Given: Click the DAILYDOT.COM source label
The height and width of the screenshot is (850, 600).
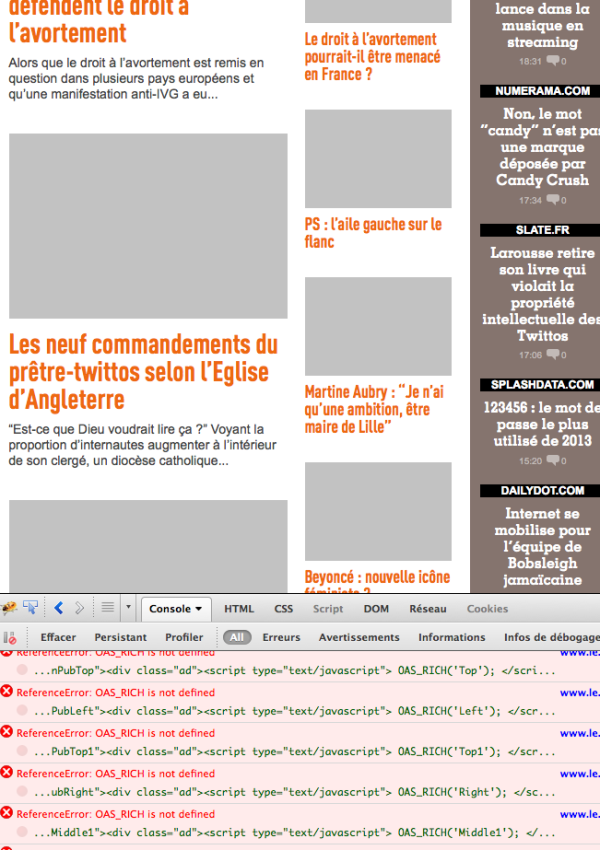Looking at the screenshot, I should point(542,491).
